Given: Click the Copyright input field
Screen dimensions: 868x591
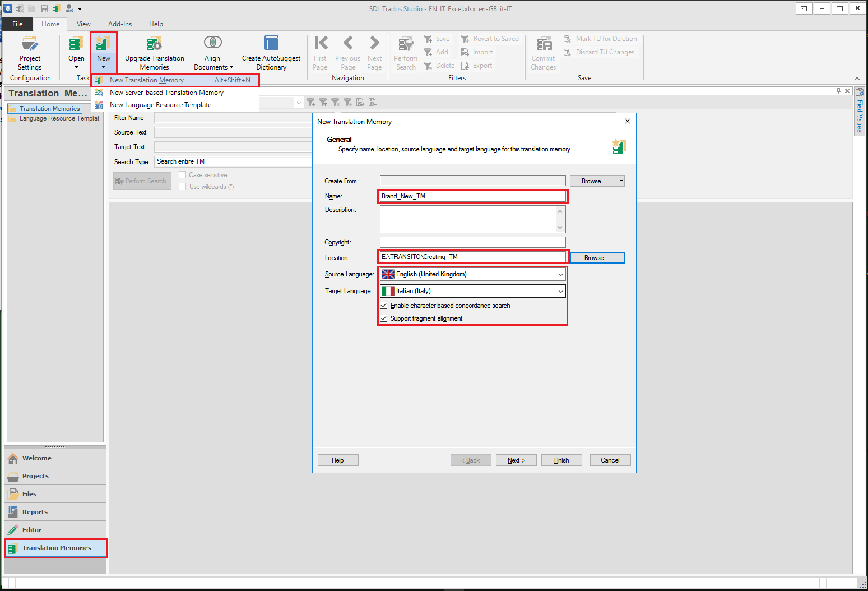Looking at the screenshot, I should tap(473, 242).
